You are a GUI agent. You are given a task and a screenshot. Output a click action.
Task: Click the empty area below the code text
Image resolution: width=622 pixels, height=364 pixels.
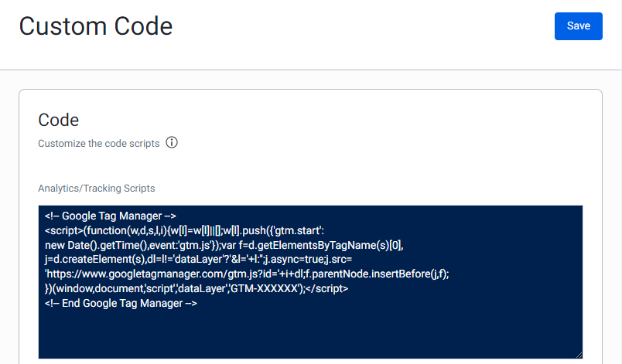click(310, 335)
